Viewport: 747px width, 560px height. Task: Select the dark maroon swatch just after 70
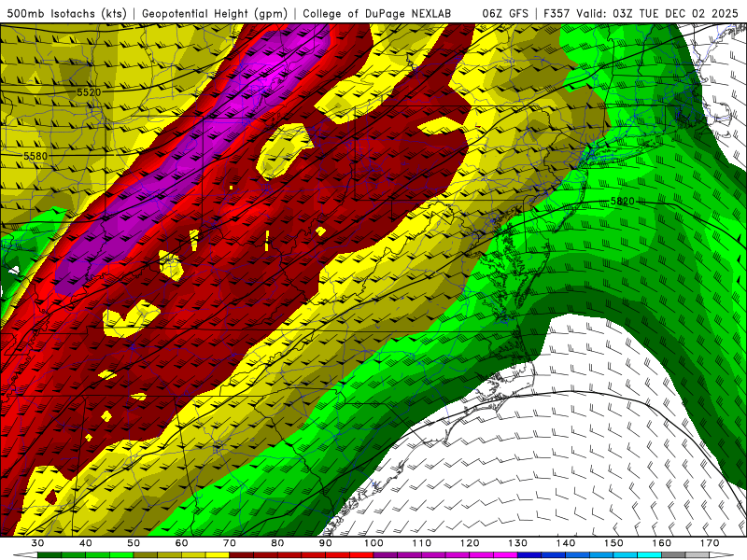tap(242, 555)
